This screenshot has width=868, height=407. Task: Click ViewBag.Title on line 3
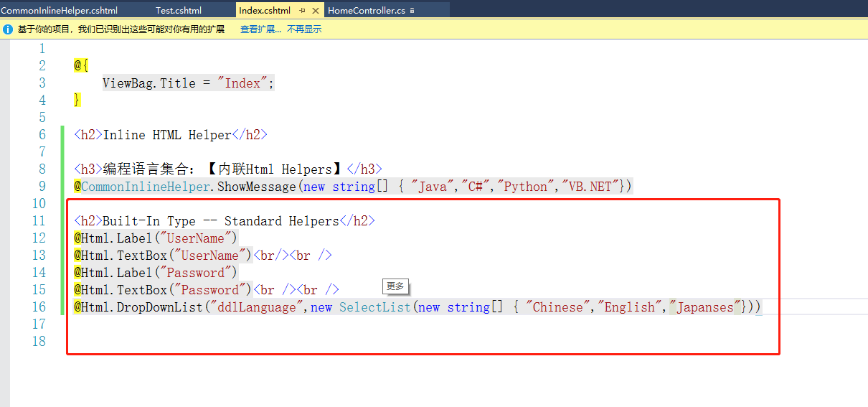tap(148, 83)
